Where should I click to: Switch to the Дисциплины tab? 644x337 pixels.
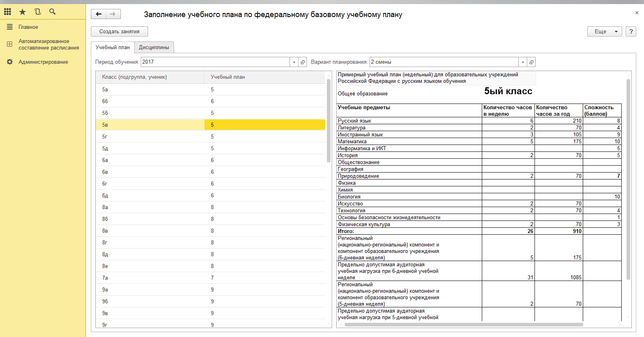[x=154, y=47]
